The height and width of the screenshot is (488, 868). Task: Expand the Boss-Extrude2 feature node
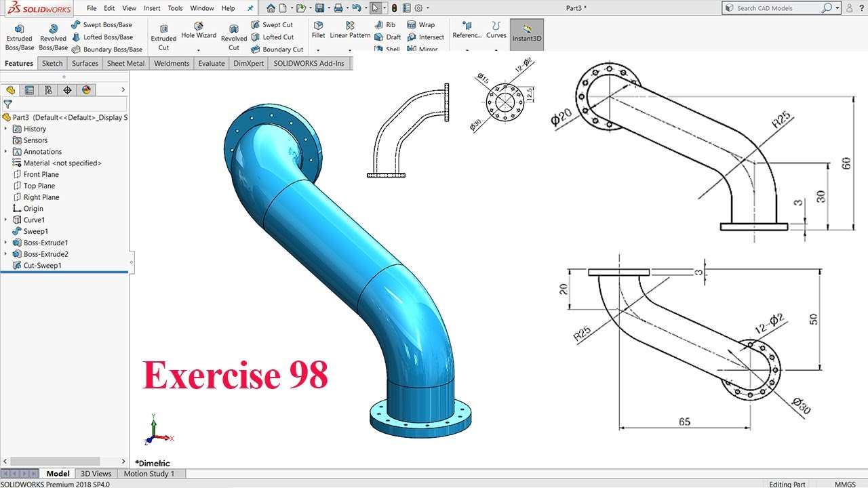click(5, 254)
